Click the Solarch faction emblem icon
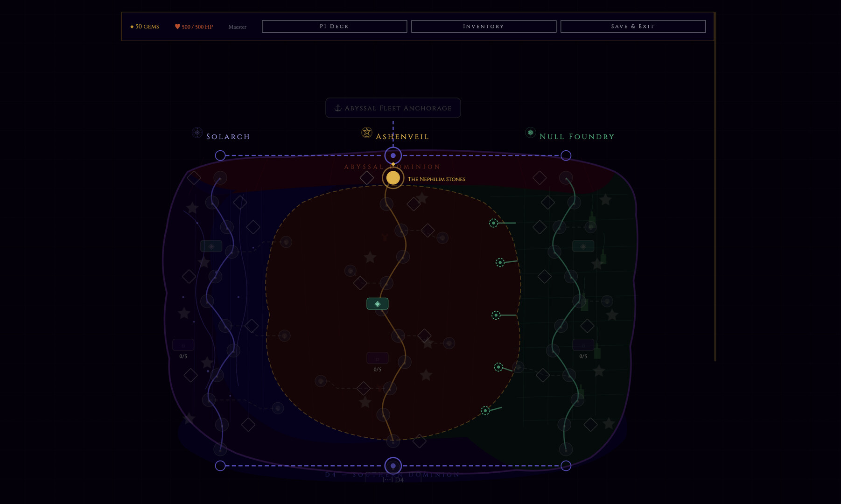This screenshot has height=504, width=841. 197,133
